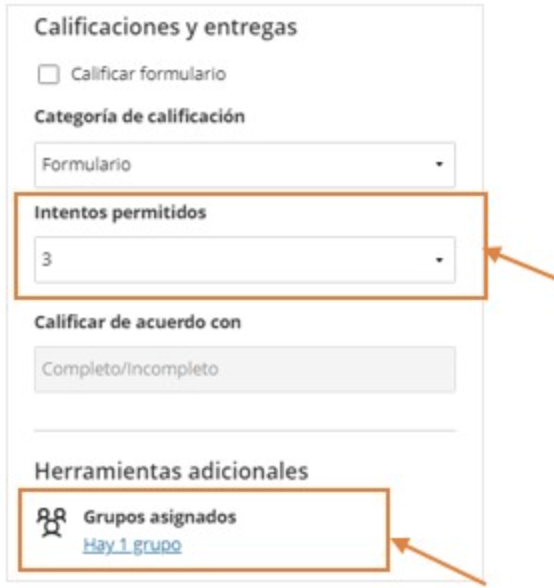
Task: Click the Calificar formulario label text
Action: point(149,74)
